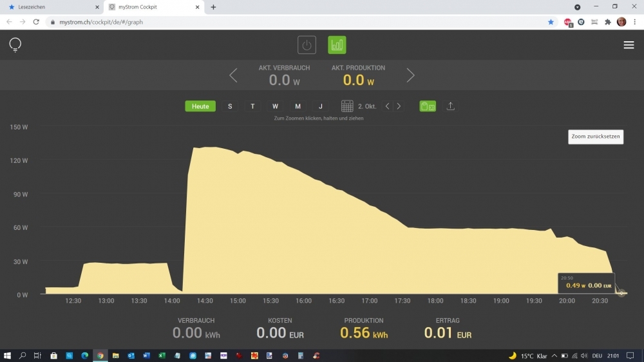644x362 pixels.
Task: Select the 'Heute' time range
Action: 200,106
